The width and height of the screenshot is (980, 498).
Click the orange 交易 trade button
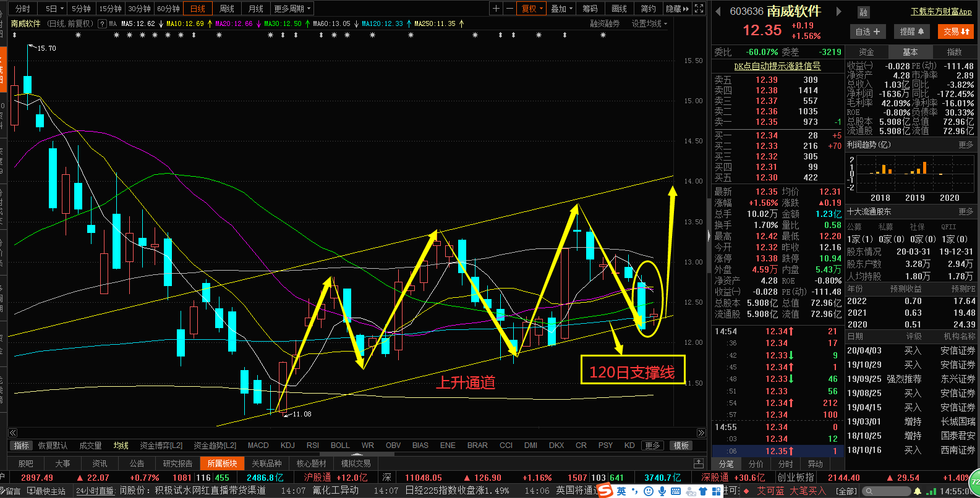pyautogui.click(x=956, y=32)
